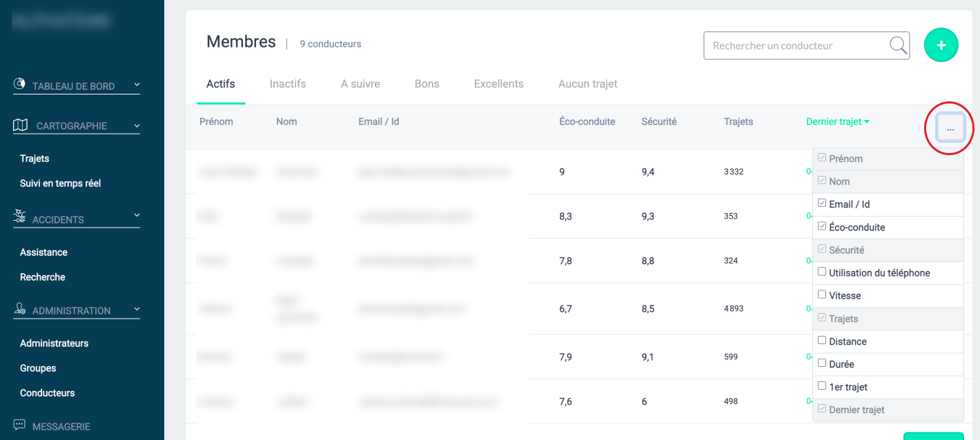Click the magnifier search icon

click(898, 46)
